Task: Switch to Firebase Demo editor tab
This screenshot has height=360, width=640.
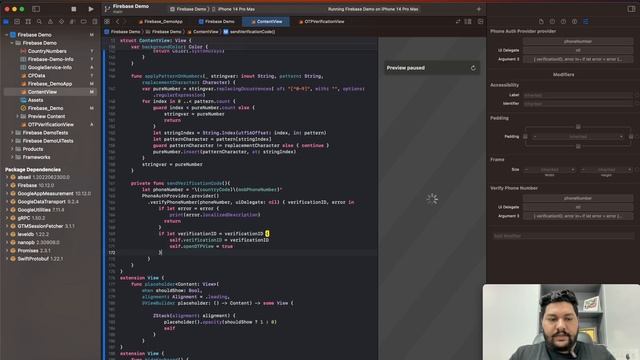Action: (x=216, y=22)
